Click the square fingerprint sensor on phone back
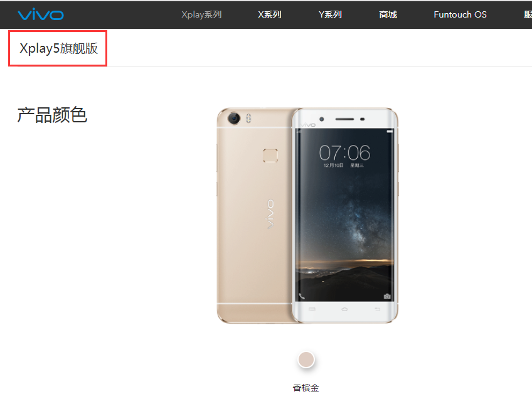The height and width of the screenshot is (394, 532). [270, 156]
